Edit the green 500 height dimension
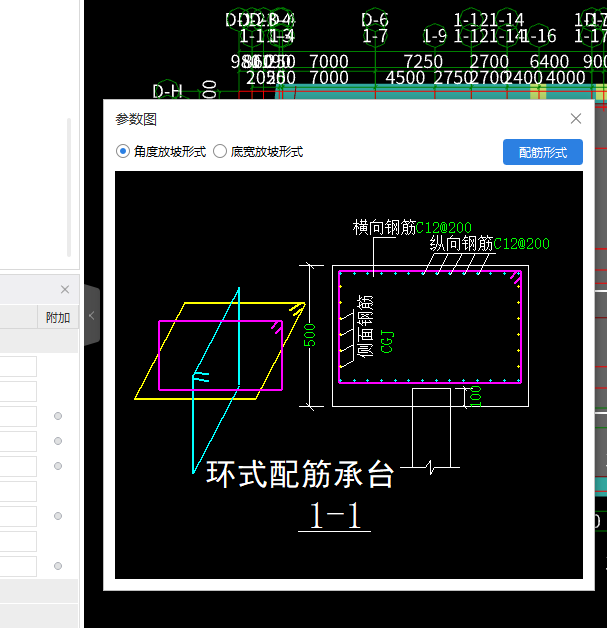The width and height of the screenshot is (607, 628). pos(310,335)
